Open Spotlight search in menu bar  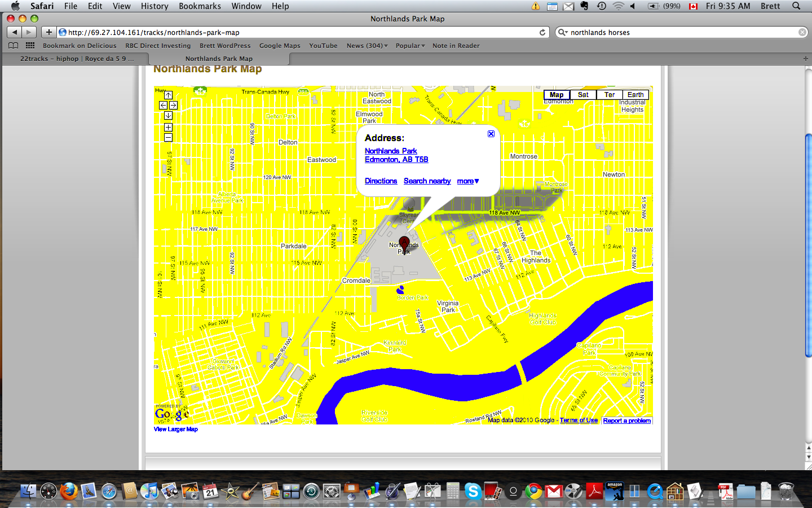pyautogui.click(x=796, y=6)
